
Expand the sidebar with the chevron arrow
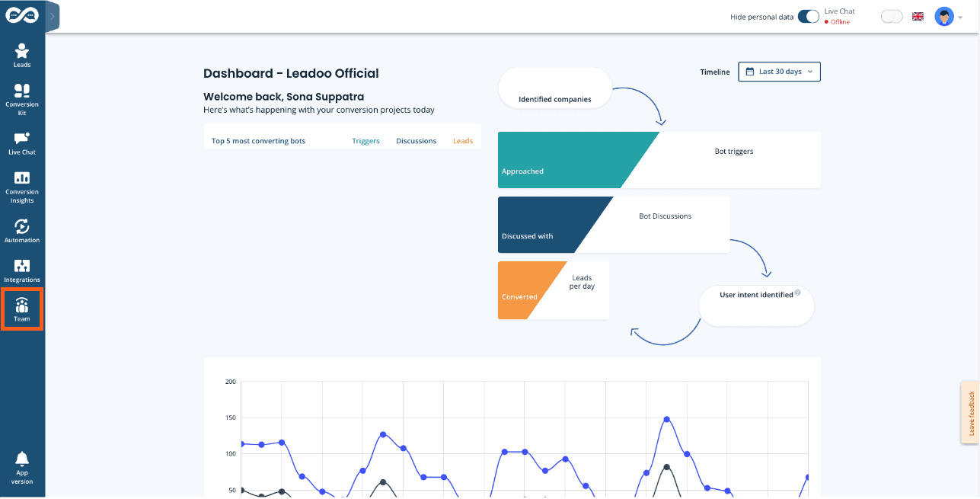52,16
